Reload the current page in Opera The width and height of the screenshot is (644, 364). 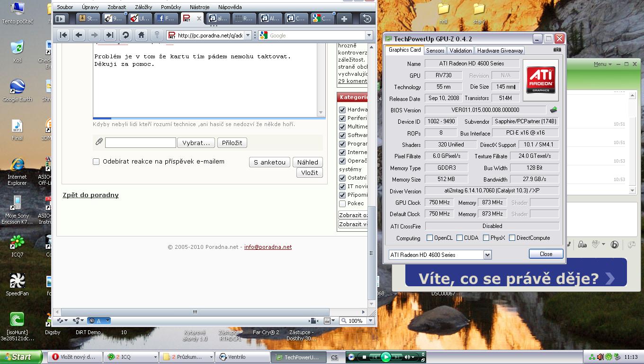(x=125, y=35)
